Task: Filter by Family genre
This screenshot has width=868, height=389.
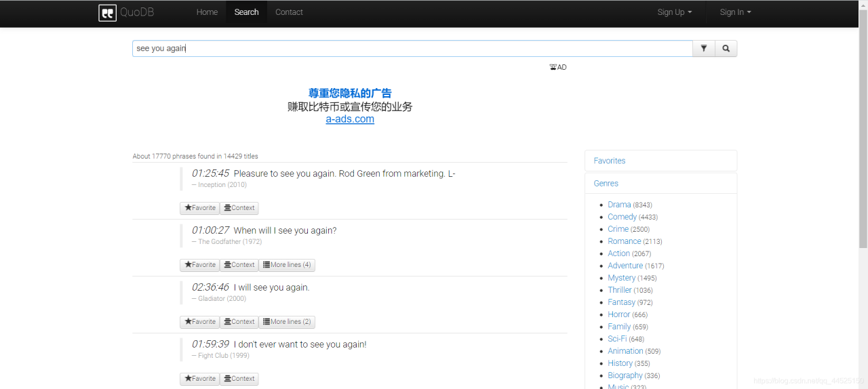Action: tap(619, 327)
